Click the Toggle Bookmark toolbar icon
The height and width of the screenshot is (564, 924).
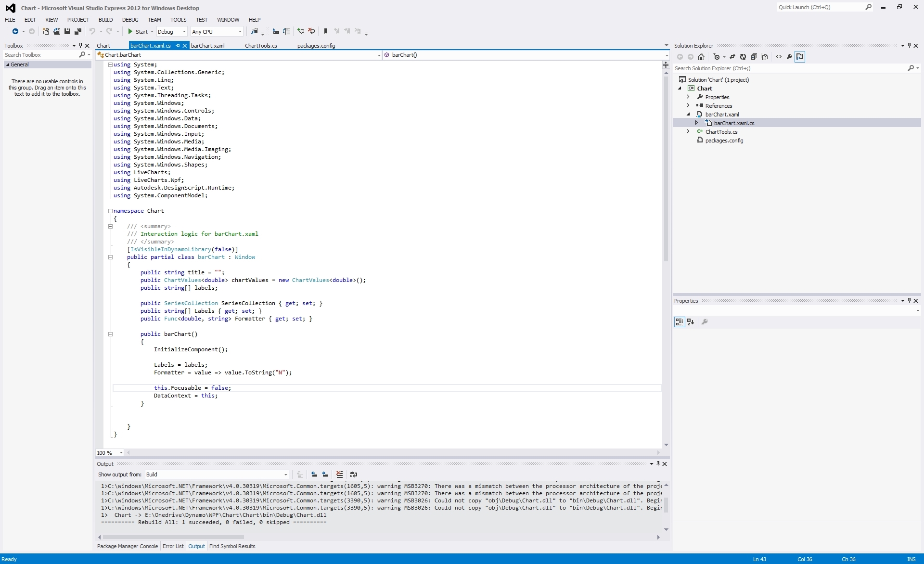click(326, 32)
